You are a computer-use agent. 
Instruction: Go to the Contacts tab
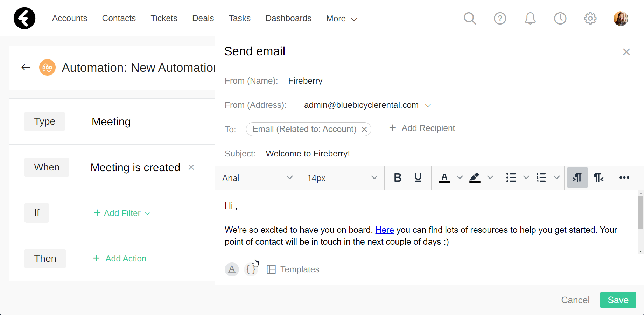(x=119, y=18)
